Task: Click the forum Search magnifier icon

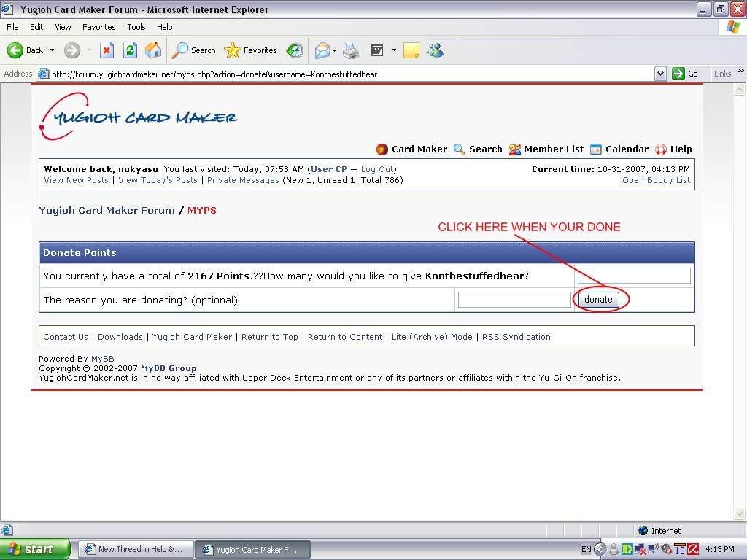Action: point(460,149)
